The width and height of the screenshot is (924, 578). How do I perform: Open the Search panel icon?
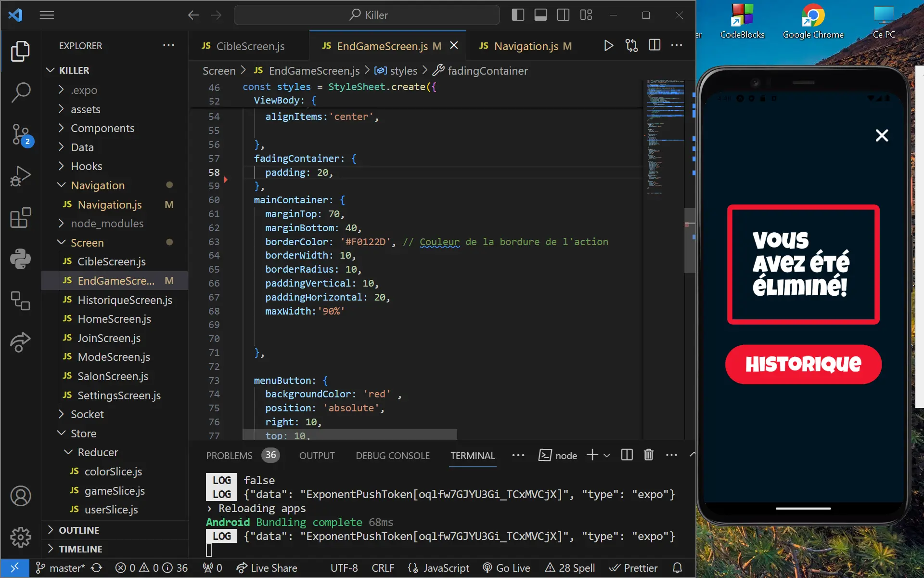pos(20,92)
